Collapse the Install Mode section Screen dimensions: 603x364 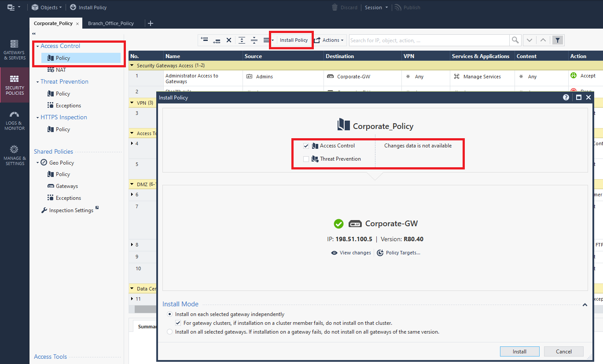585,304
